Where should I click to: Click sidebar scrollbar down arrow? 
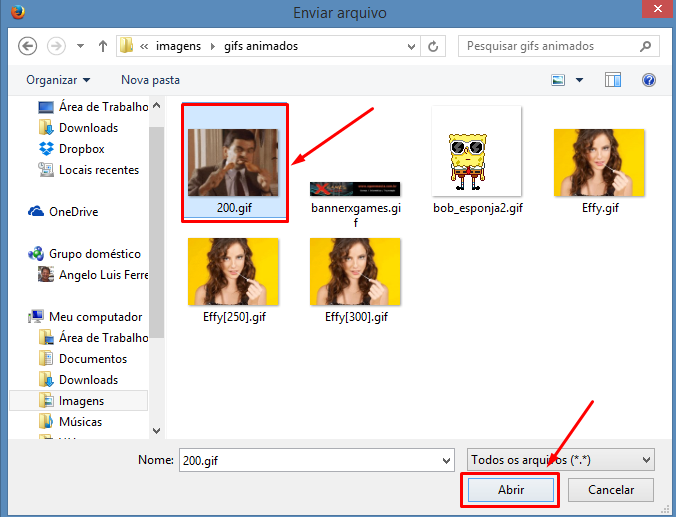pyautogui.click(x=156, y=430)
